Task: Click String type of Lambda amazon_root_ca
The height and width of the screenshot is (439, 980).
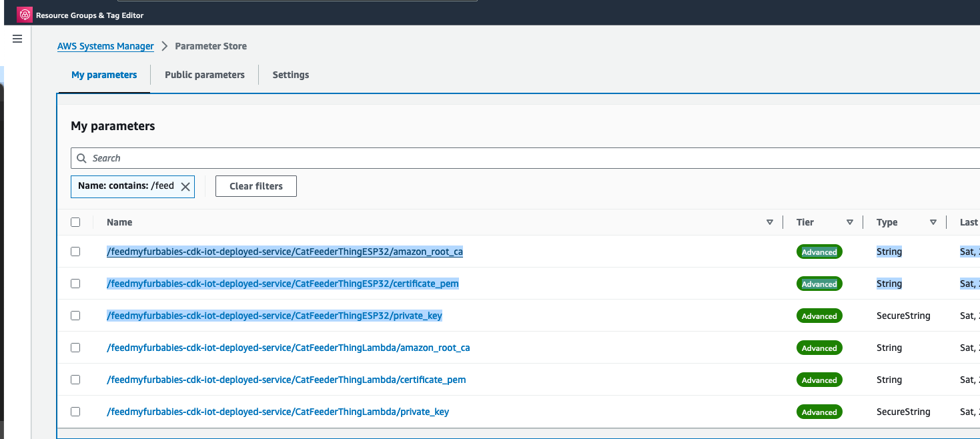Action: coord(889,348)
